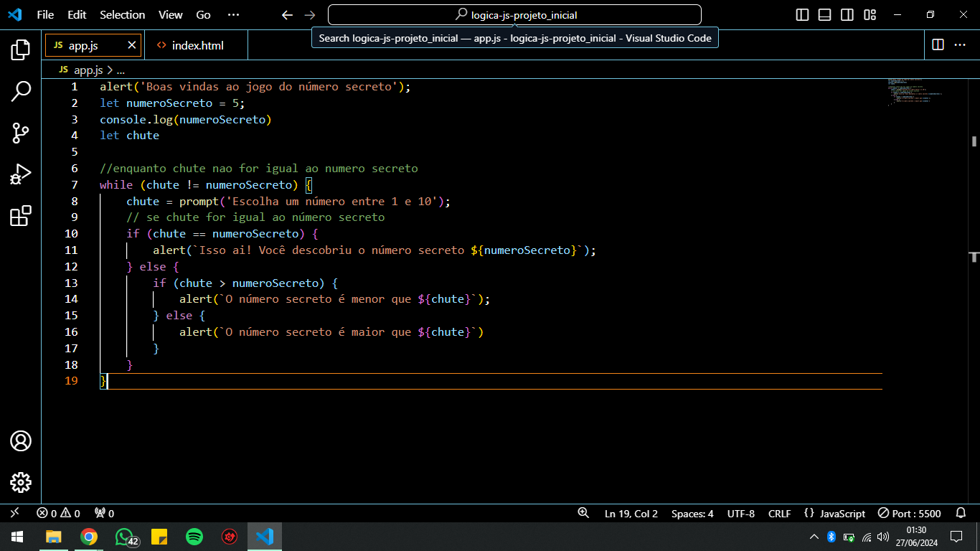The width and height of the screenshot is (980, 551).
Task: Click the ports forwarded status item
Action: pos(104,513)
